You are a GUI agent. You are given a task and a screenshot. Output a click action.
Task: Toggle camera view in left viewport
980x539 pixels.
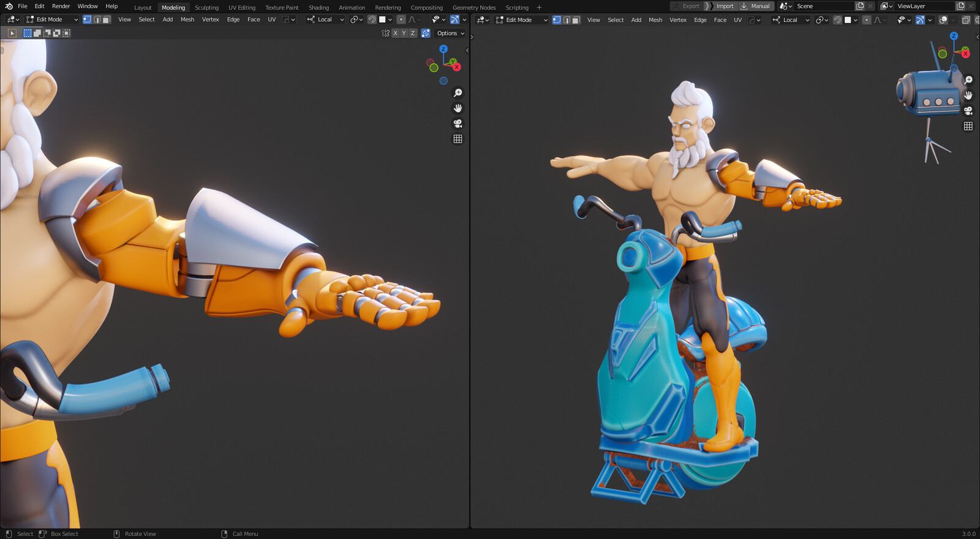pyautogui.click(x=458, y=124)
